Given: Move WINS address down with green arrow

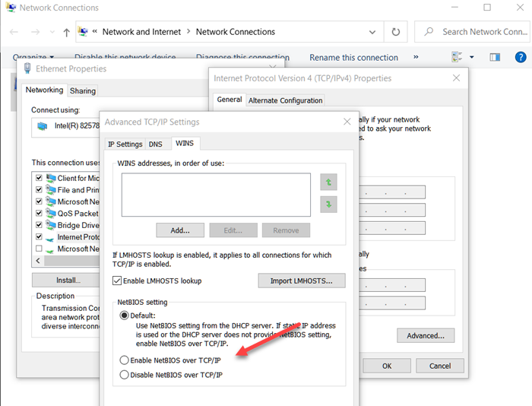Looking at the screenshot, I should click(x=328, y=204).
